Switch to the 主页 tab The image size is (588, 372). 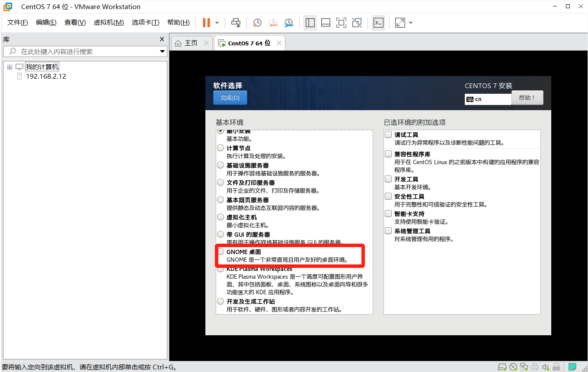[187, 43]
